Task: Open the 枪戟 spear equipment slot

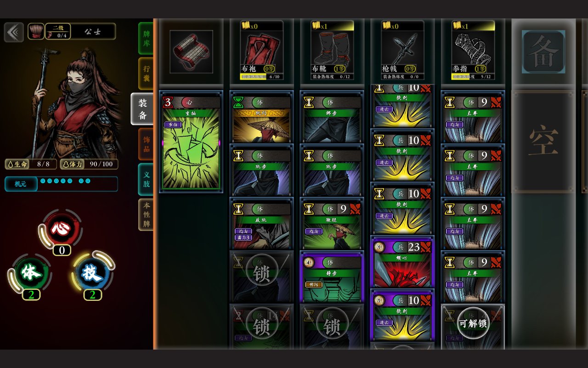Action: point(402,50)
